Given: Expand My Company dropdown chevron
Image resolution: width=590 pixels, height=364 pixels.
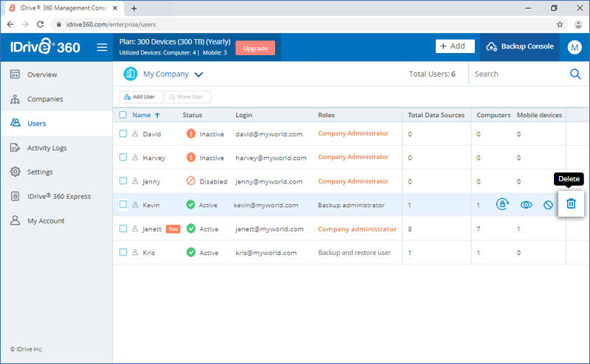Looking at the screenshot, I should pyautogui.click(x=198, y=74).
